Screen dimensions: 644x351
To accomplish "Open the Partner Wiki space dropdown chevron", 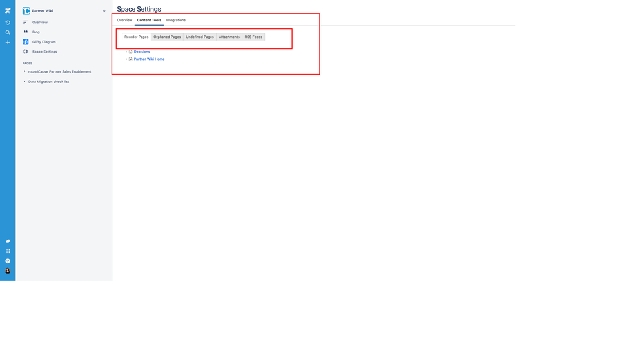I will (104, 11).
